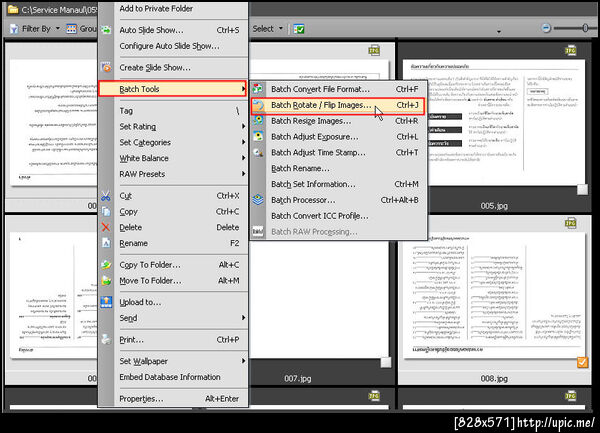Click the Group By grid icon
The image size is (600, 433).
[71, 29]
